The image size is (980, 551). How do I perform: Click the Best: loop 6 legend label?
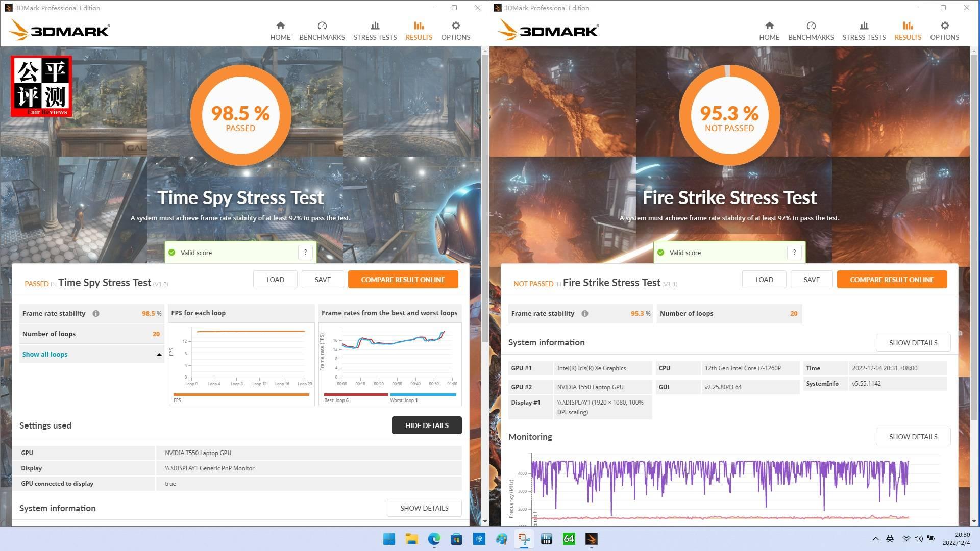click(x=336, y=400)
